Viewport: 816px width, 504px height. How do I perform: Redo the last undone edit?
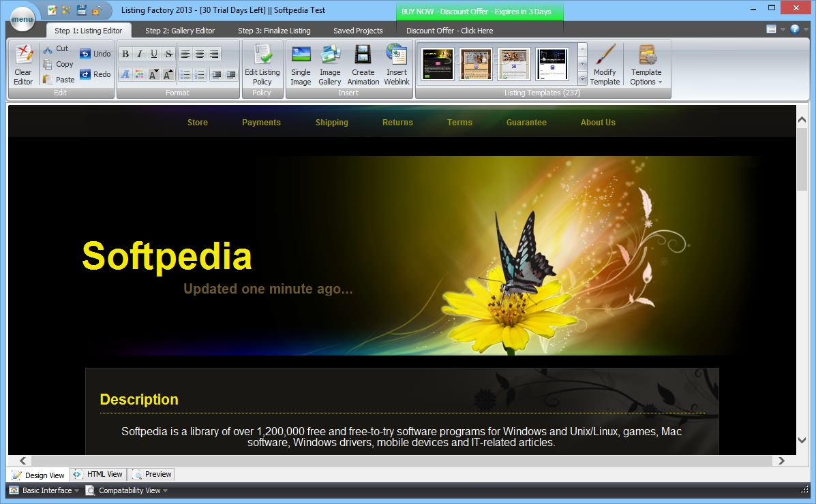pyautogui.click(x=95, y=74)
